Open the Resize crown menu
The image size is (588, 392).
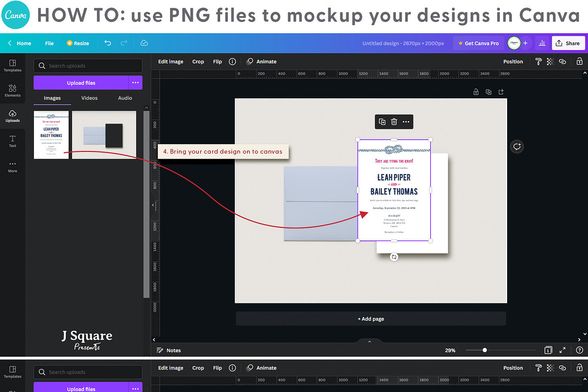click(78, 43)
